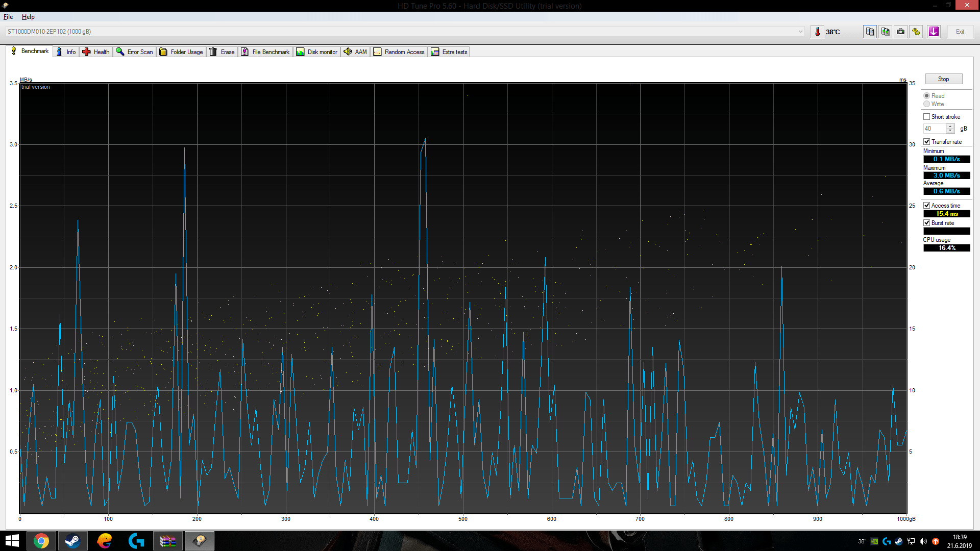
Task: Open Steam from the Windows taskbar
Action: click(72, 541)
